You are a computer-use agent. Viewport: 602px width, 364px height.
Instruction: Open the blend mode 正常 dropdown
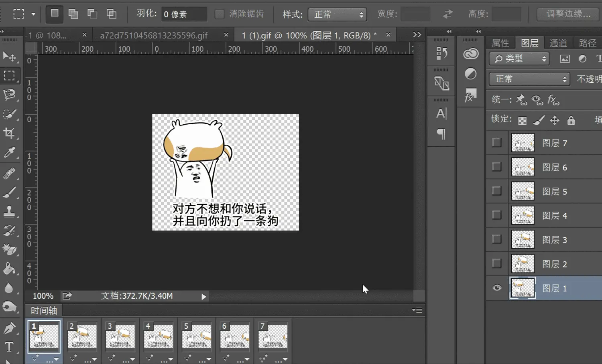point(529,79)
